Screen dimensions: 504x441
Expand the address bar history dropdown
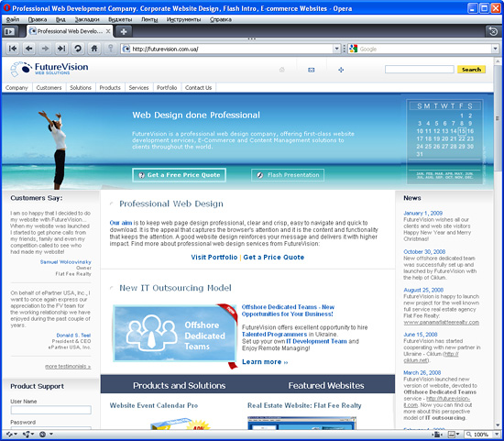[336, 49]
